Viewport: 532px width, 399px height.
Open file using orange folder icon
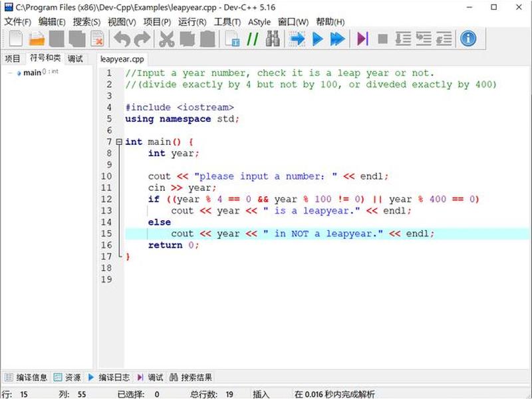click(x=37, y=39)
